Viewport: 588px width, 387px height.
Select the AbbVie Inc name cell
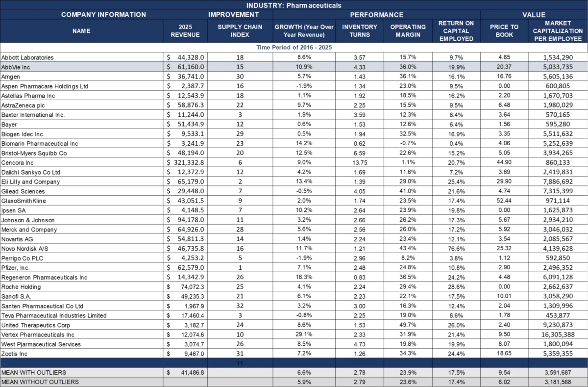[x=81, y=67]
